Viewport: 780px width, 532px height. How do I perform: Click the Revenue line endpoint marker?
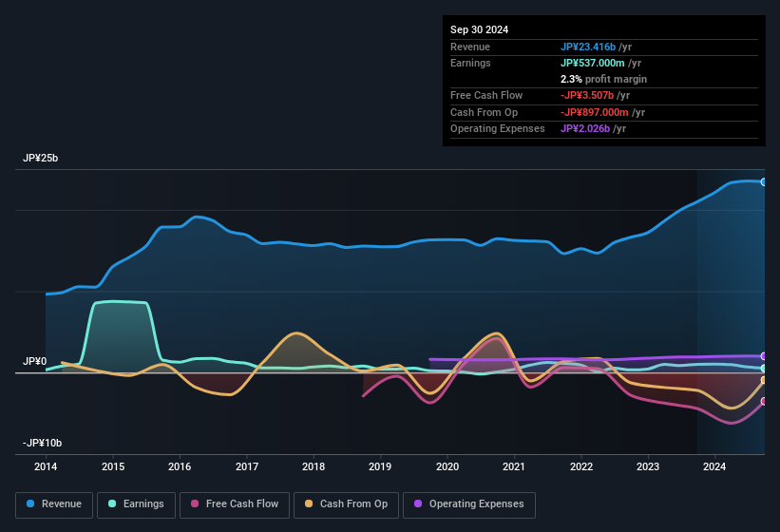coord(764,181)
